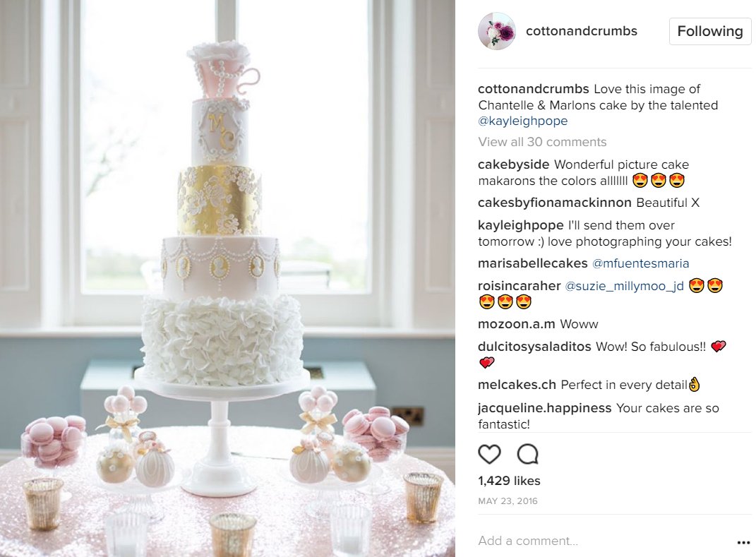
Task: Visit the cakesbyfionamackinnon profile
Action: 554,203
